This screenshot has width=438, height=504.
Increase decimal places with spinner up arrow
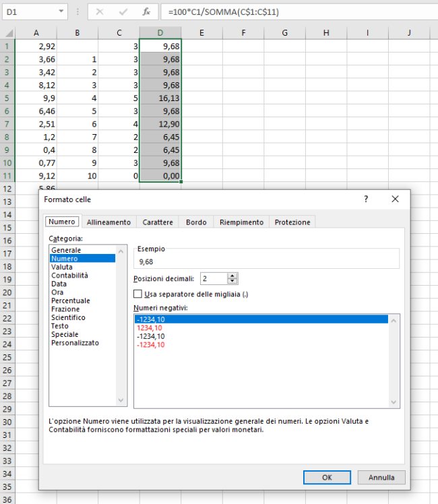click(x=232, y=276)
